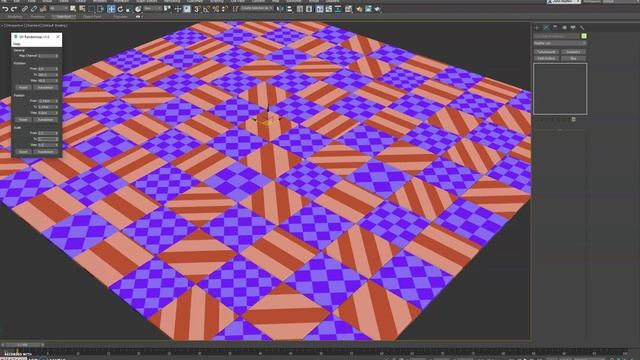Open Help menu in UV Randomizer dialog
640x360 pixels.
(x=17, y=44)
